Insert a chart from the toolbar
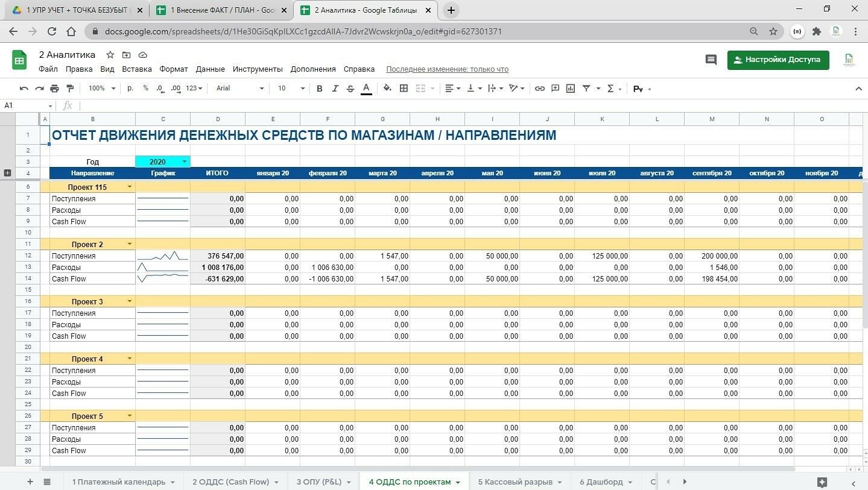The image size is (868, 490). [x=571, y=89]
